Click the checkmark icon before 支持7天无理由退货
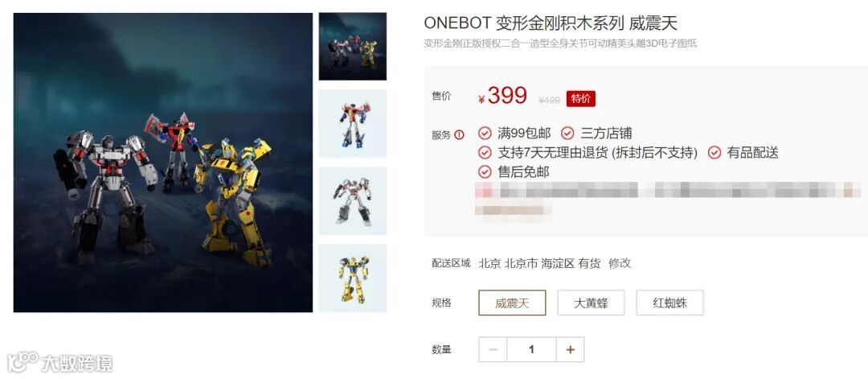 pyautogui.click(x=485, y=152)
